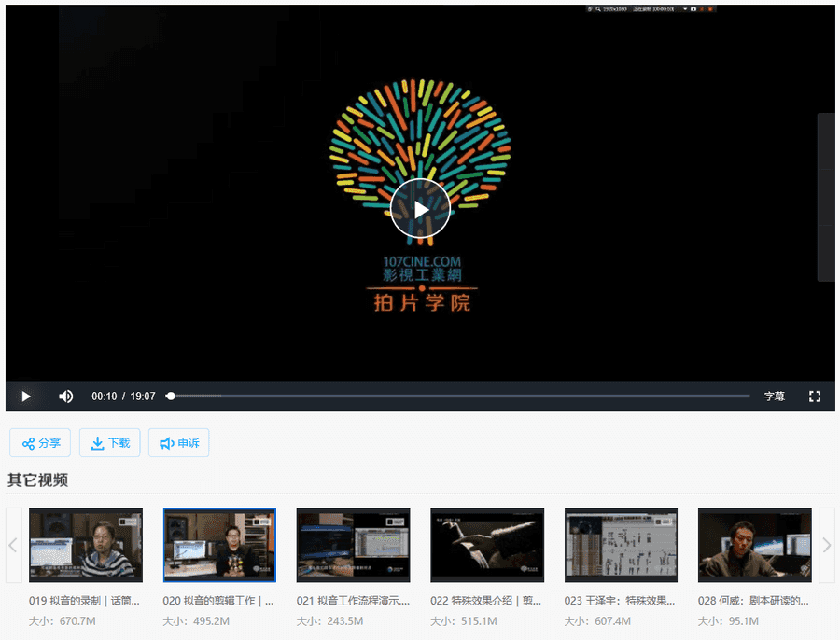
Task: Show previous videos with left arrow
Action: (x=13, y=545)
